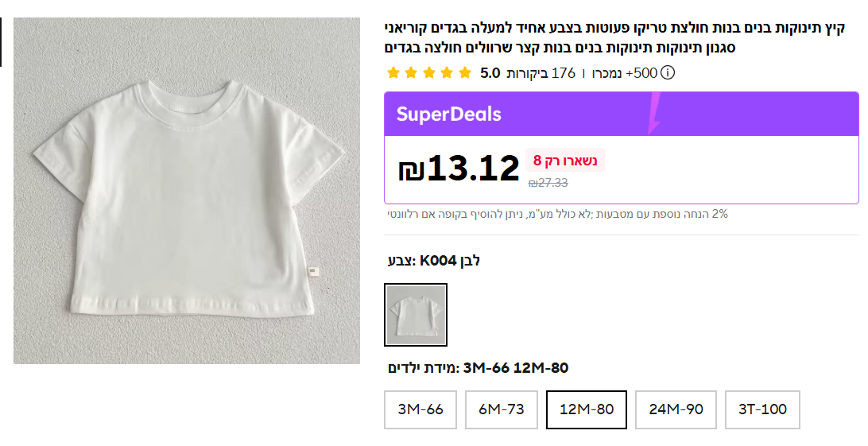Click the five-star rating icons
Image resolution: width=868 pixels, height=446 pixels.
(429, 73)
